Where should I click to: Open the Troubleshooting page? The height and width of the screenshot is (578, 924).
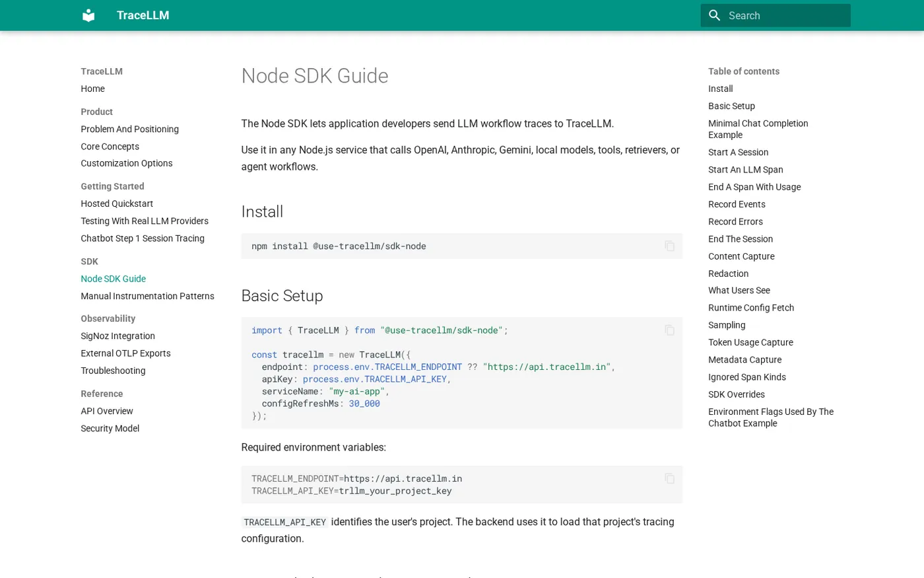113,371
